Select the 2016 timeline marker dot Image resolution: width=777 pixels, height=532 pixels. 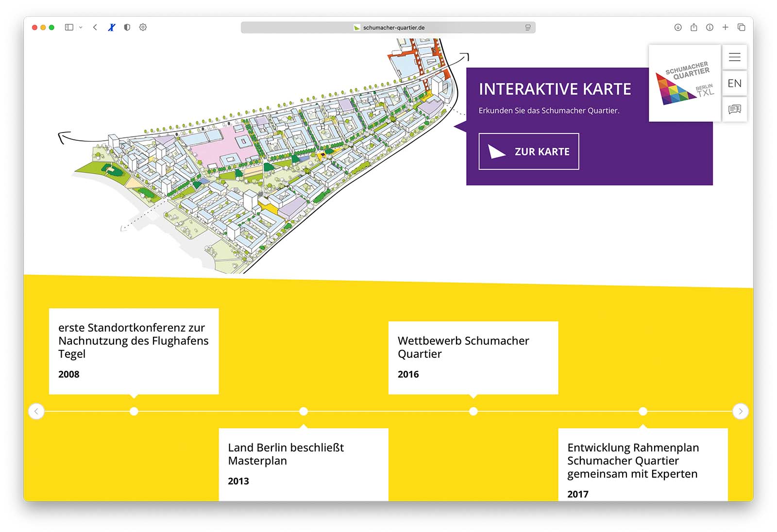click(473, 411)
